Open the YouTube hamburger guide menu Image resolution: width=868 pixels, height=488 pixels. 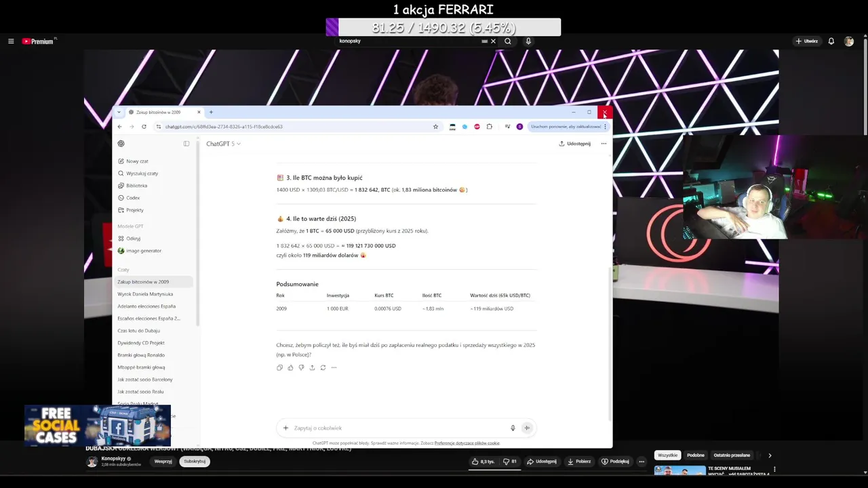coord(11,41)
